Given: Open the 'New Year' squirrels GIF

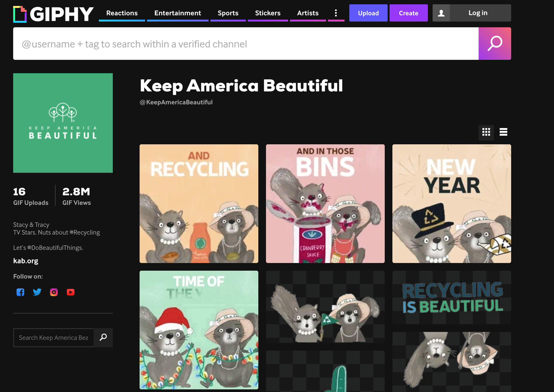Looking at the screenshot, I should tap(452, 203).
